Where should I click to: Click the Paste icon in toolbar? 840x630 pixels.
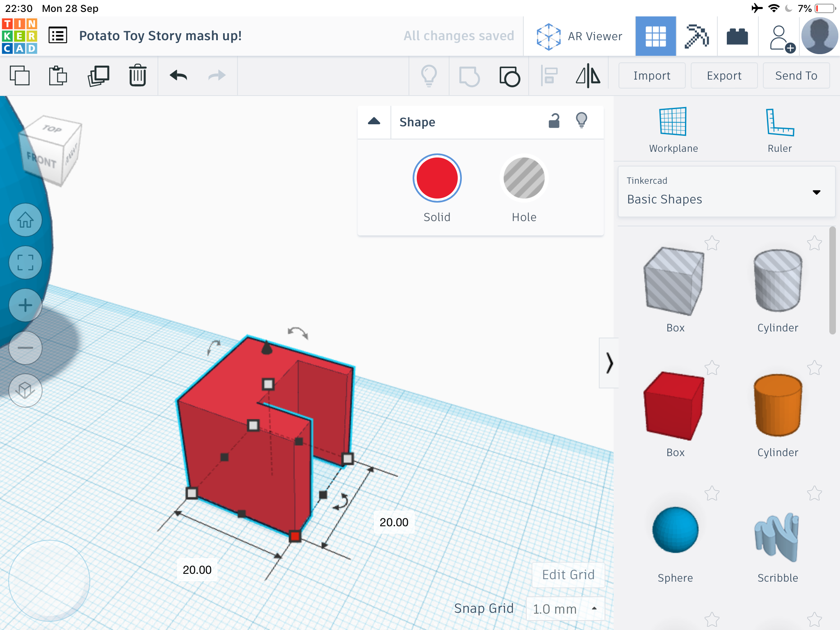pyautogui.click(x=58, y=75)
